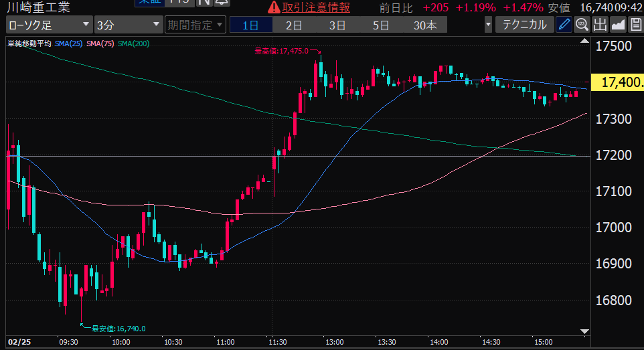Expand the arrow left of テクニカル
The image size is (644, 350).
[x=488, y=25]
